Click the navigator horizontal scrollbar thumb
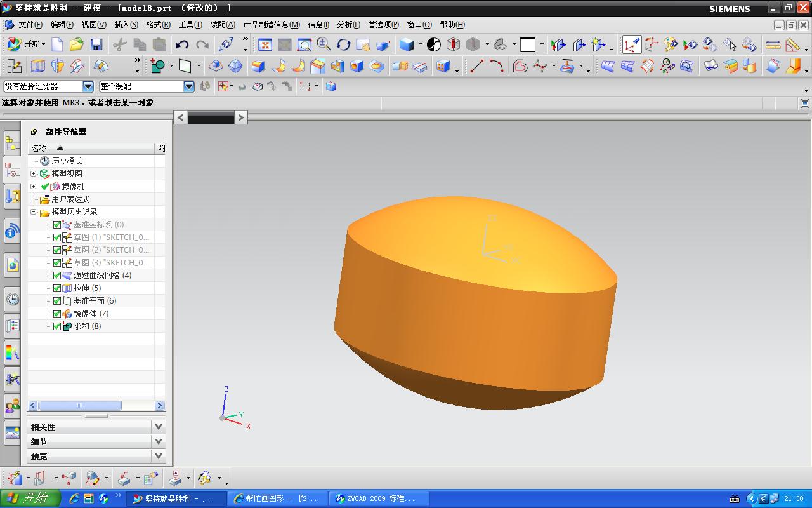Screen dimensions: 812x508 80,405
